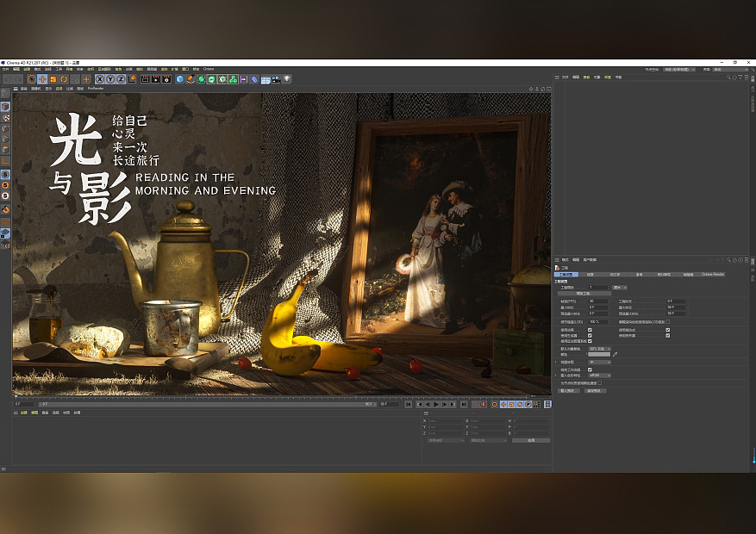Open the default object color dropdown

(601, 349)
